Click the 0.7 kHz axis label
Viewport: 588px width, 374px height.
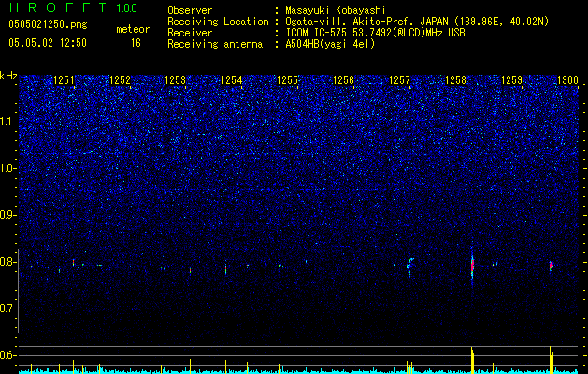point(7,309)
